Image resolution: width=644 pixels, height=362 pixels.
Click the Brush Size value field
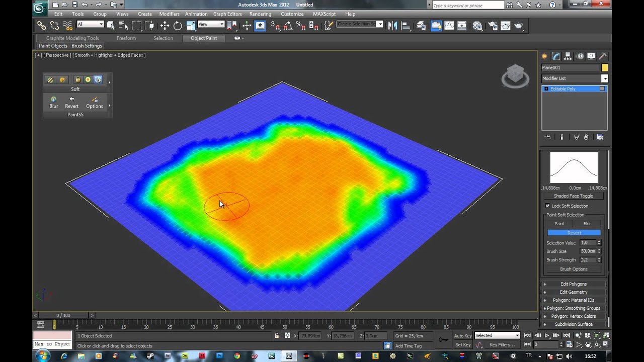point(588,251)
